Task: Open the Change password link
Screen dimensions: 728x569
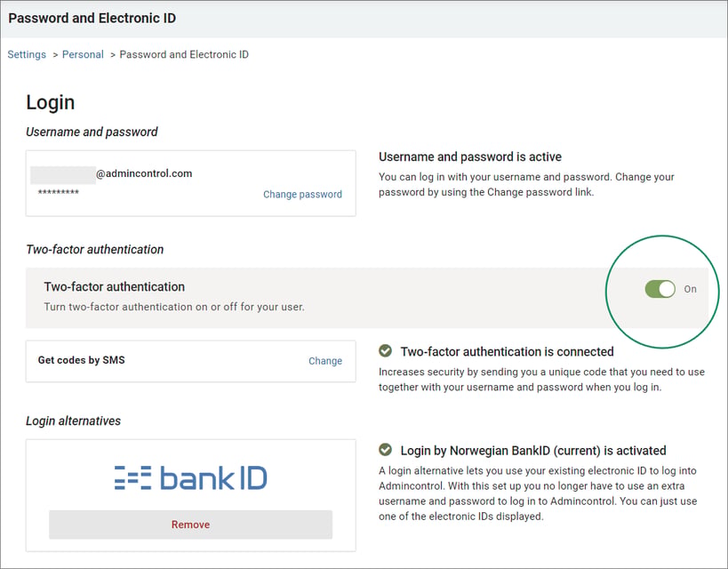Action: (302, 194)
